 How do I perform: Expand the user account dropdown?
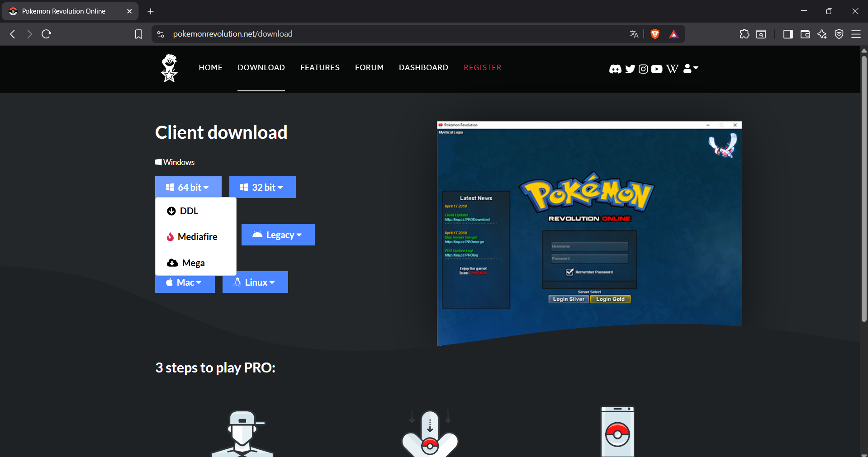coord(691,68)
